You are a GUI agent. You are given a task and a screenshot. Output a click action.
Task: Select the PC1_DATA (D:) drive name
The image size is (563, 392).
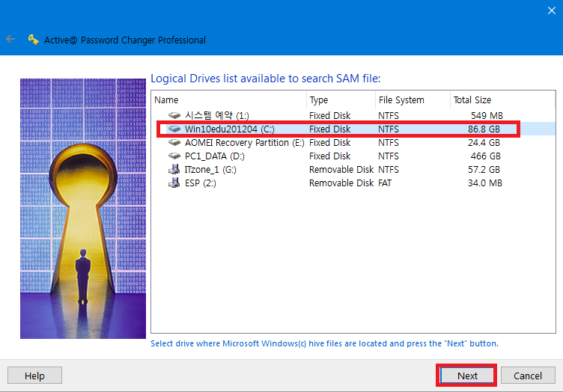pyautogui.click(x=214, y=156)
